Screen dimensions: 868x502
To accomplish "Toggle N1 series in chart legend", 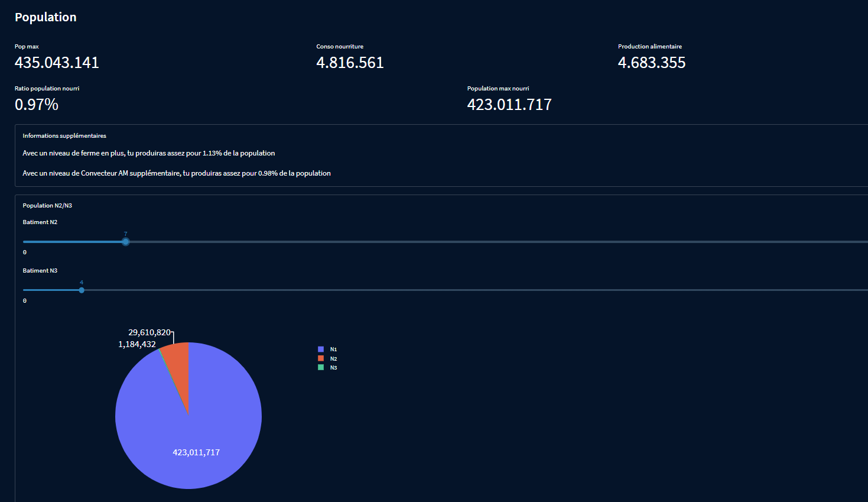I will point(327,349).
